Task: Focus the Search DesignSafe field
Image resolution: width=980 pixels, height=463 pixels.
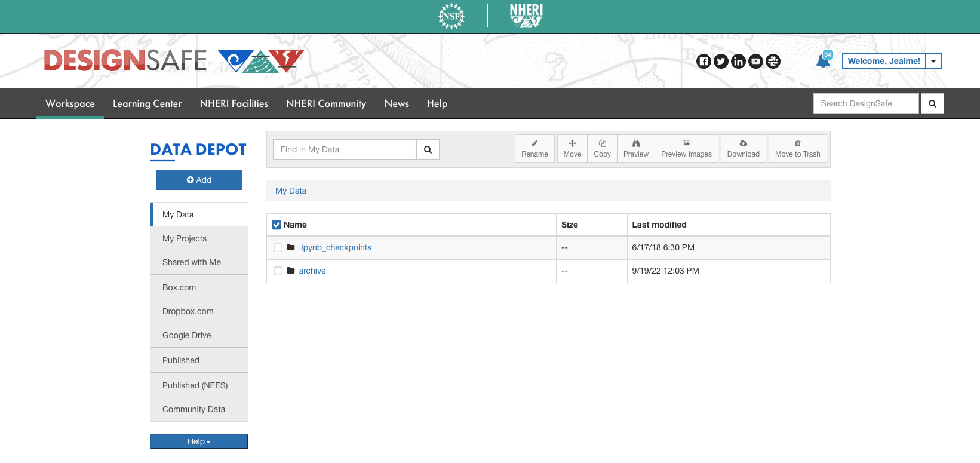Action: tap(866, 103)
